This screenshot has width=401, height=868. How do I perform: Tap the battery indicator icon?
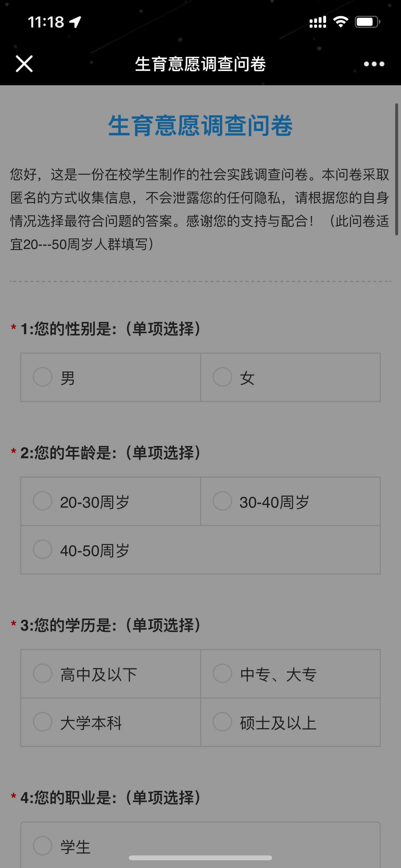(x=367, y=22)
